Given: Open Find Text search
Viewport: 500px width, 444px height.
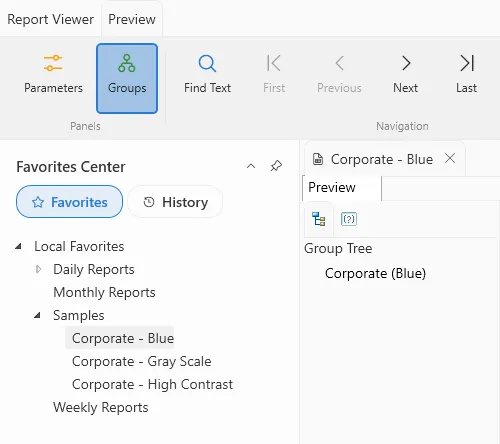Looking at the screenshot, I should click(207, 75).
